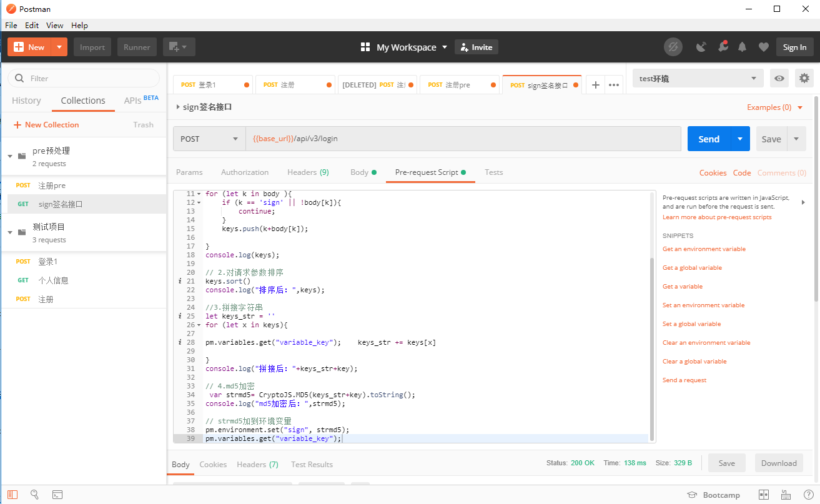Image resolution: width=820 pixels, height=504 pixels.
Task: Open the request Body tab
Action: coord(363,172)
